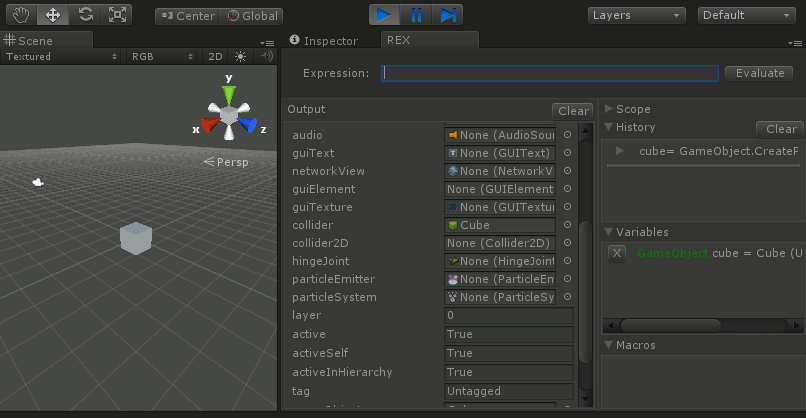
Task: Click the Pause button
Action: pos(416,14)
